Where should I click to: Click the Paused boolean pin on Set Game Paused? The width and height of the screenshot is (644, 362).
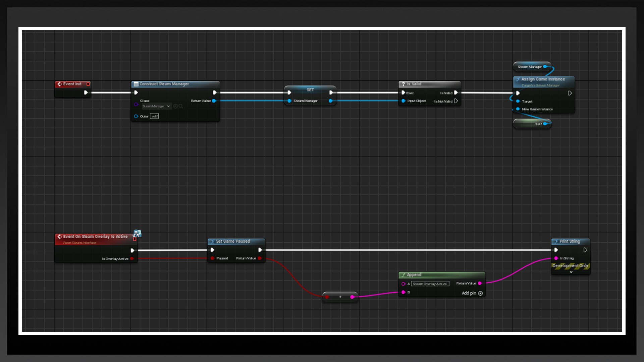click(x=212, y=258)
